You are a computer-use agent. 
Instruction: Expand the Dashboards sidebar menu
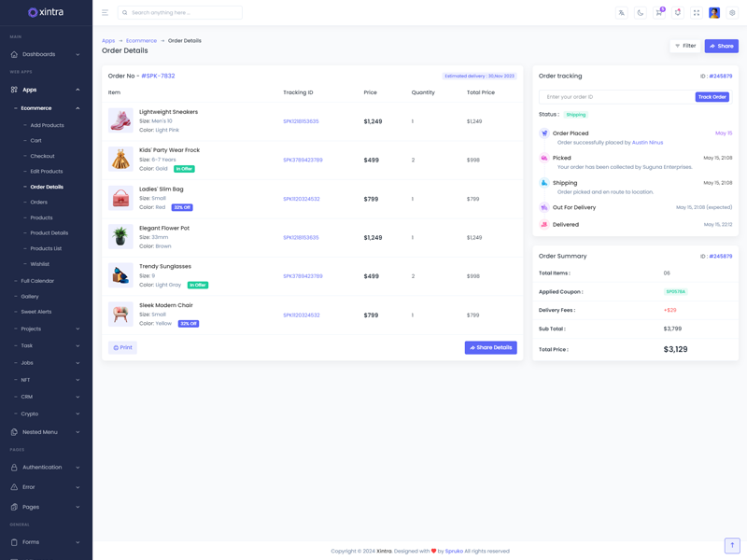tap(46, 54)
